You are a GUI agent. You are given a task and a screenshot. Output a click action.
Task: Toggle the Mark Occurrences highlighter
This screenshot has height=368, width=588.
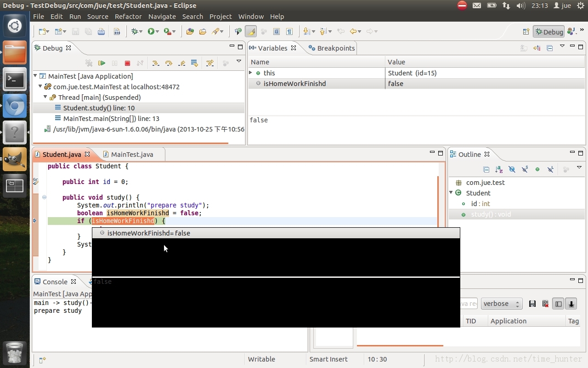click(251, 31)
